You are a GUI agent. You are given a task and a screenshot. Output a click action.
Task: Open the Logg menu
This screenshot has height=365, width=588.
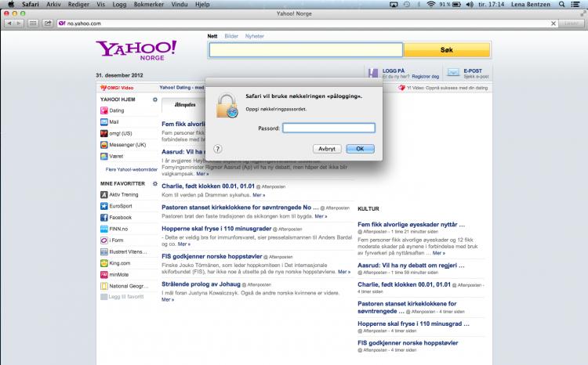tap(119, 5)
